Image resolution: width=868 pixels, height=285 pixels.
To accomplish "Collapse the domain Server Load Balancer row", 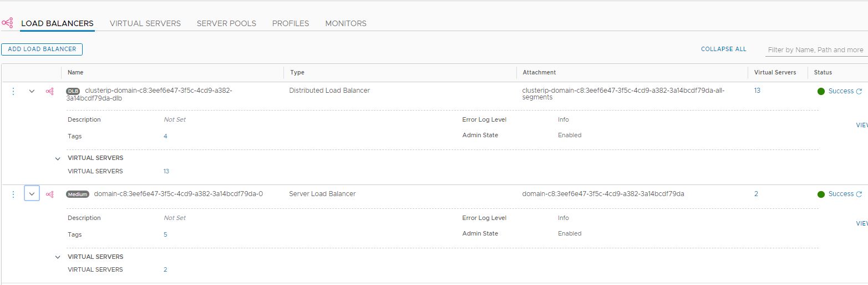I will pos(32,194).
